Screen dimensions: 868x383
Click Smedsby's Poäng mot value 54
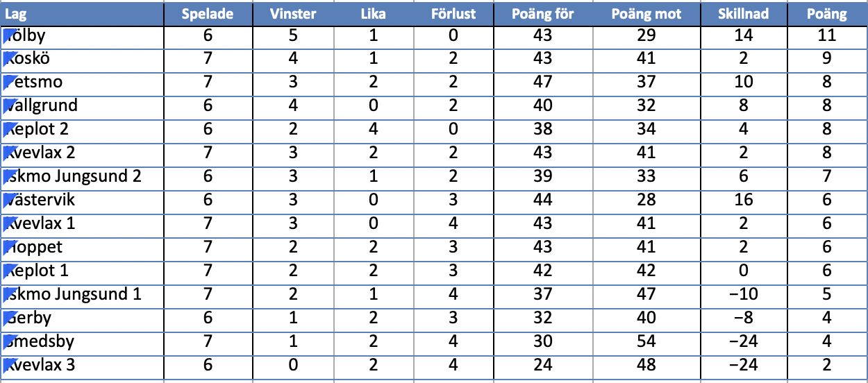(x=646, y=342)
